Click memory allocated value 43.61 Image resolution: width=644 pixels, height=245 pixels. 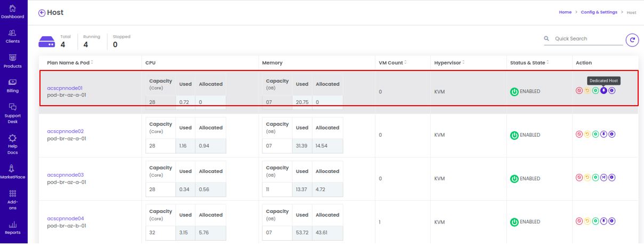click(321, 232)
